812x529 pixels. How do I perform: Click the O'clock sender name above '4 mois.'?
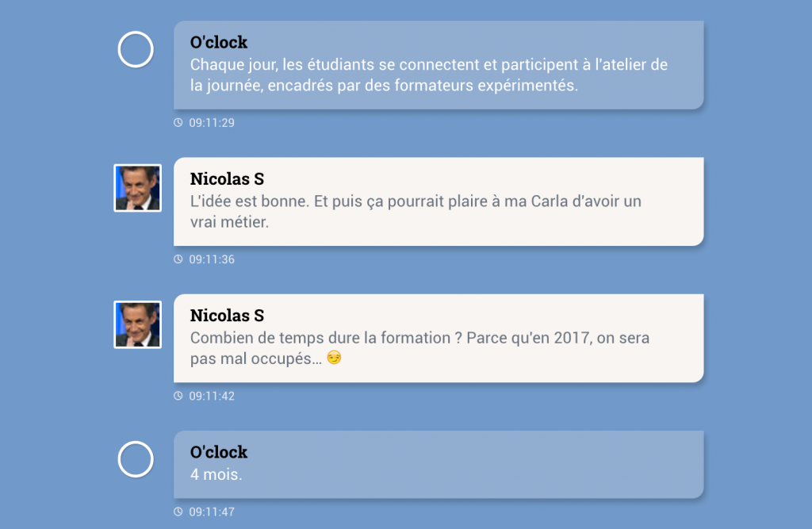click(219, 452)
